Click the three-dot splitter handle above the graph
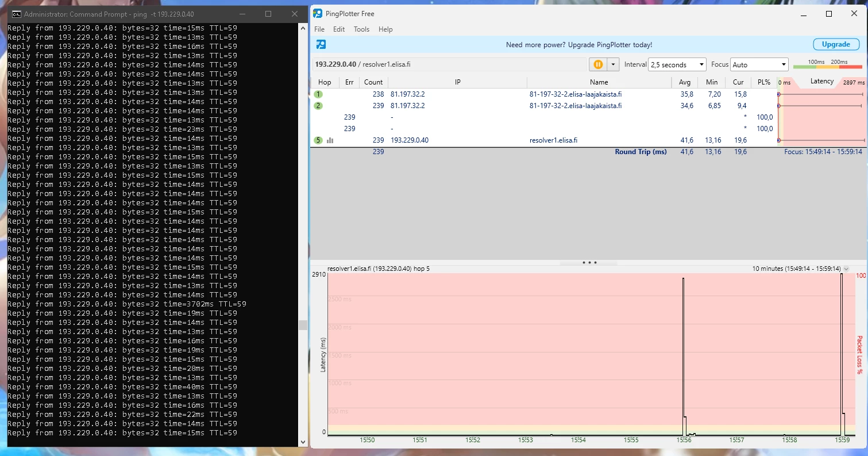868x456 pixels. pyautogui.click(x=589, y=262)
